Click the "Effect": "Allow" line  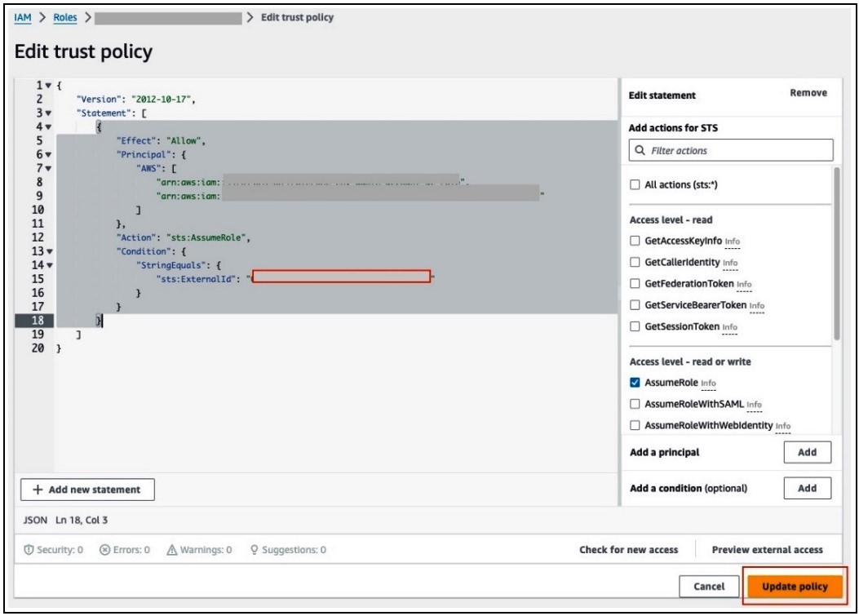[161, 141]
